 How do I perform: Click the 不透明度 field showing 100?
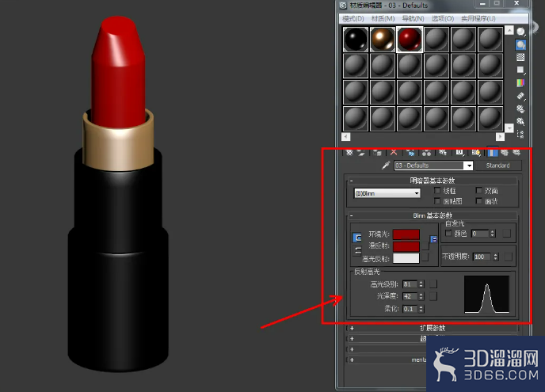pyautogui.click(x=482, y=257)
